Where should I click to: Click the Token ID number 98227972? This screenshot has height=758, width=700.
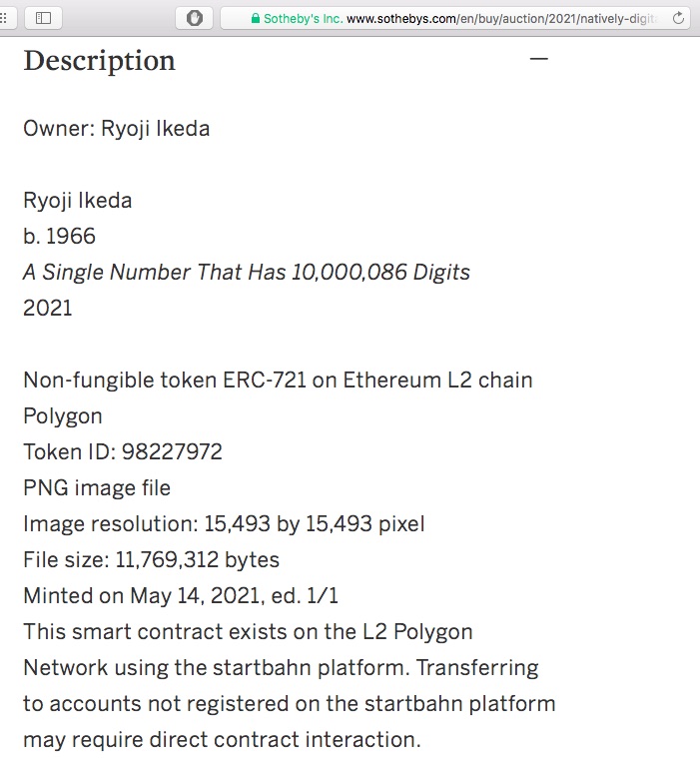[x=172, y=452]
